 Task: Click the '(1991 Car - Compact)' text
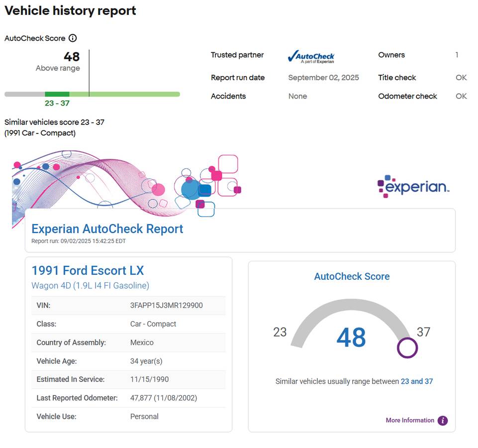(40, 133)
